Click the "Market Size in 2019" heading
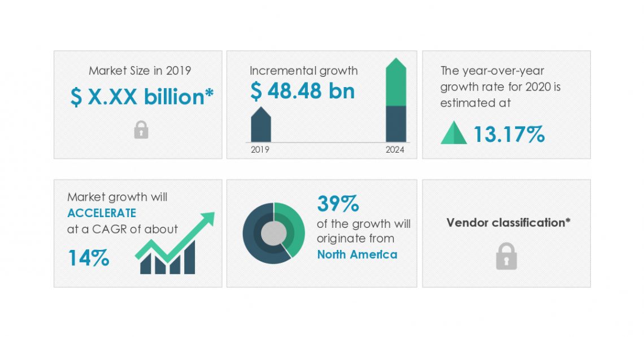This screenshot has height=337, width=644. pos(140,71)
